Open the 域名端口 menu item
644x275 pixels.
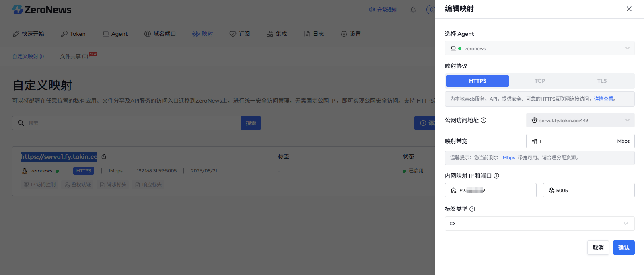click(160, 34)
